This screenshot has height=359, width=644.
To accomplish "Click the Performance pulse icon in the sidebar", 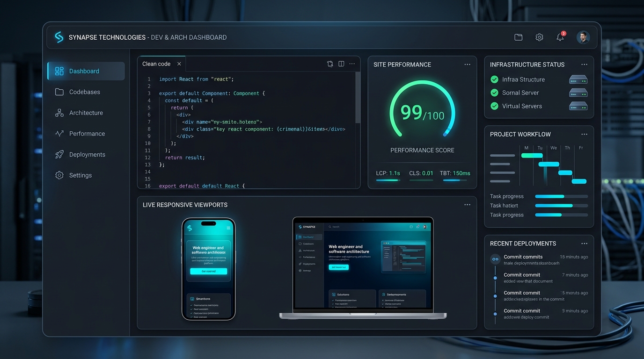I will coord(59,134).
